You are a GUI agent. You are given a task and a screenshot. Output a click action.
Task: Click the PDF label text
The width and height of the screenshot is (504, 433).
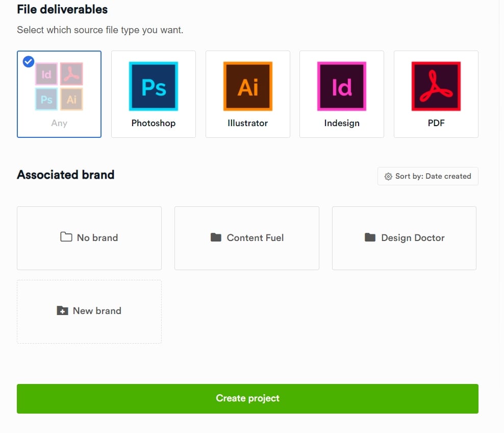(x=436, y=123)
